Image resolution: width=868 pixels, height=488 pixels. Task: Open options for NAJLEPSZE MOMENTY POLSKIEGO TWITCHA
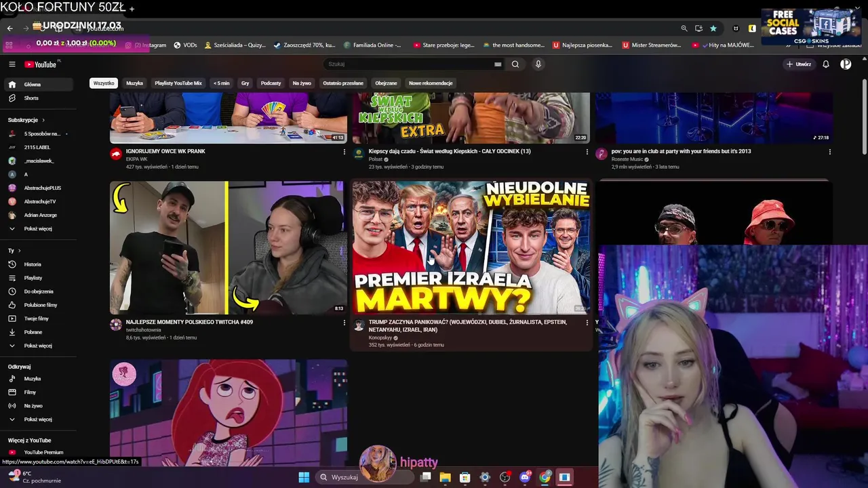coord(344,323)
